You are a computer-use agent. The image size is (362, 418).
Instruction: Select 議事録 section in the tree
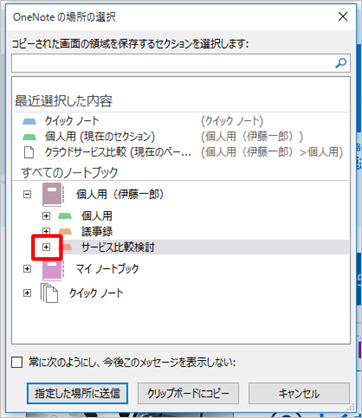click(97, 231)
